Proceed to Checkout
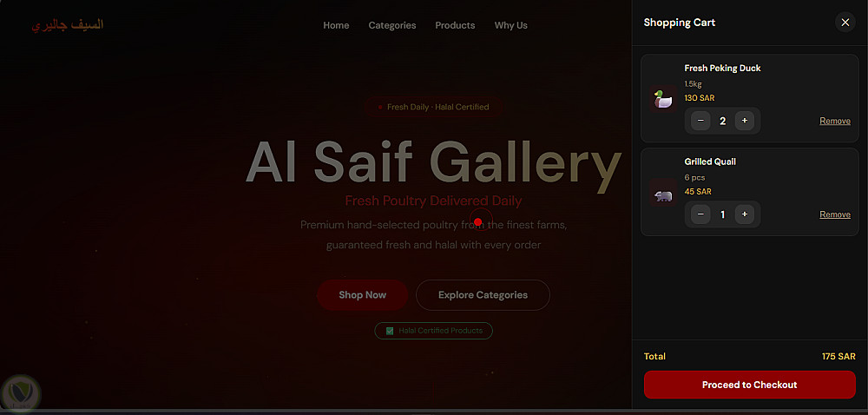 pyautogui.click(x=750, y=385)
